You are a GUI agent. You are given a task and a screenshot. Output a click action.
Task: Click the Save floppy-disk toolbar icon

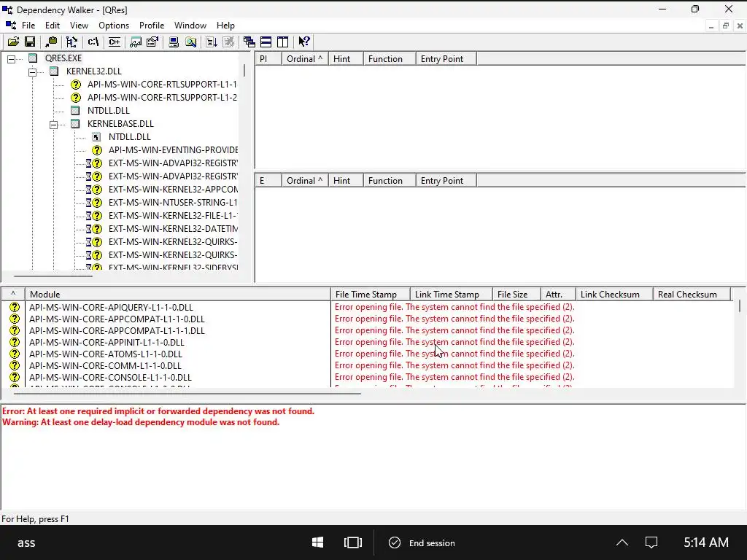30,42
